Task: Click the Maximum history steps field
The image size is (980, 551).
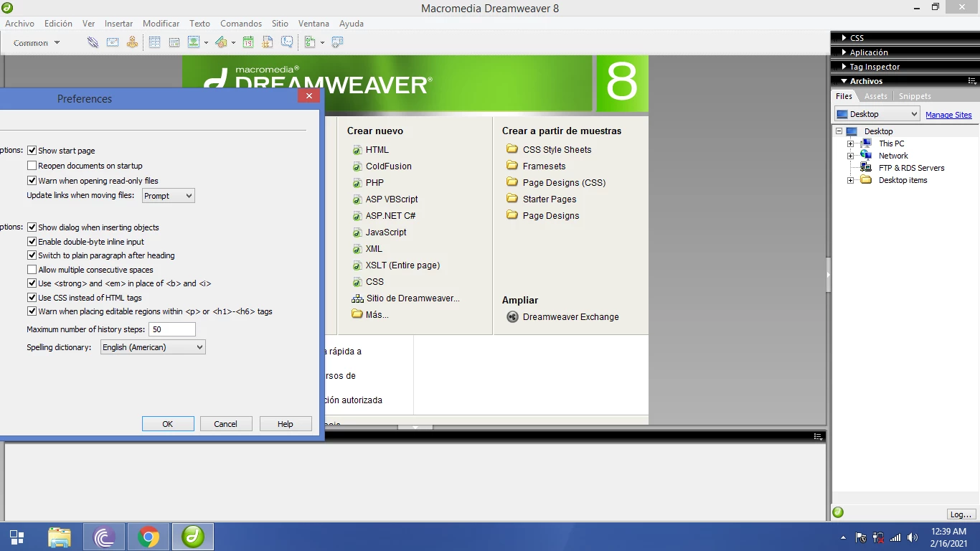Action: click(172, 329)
